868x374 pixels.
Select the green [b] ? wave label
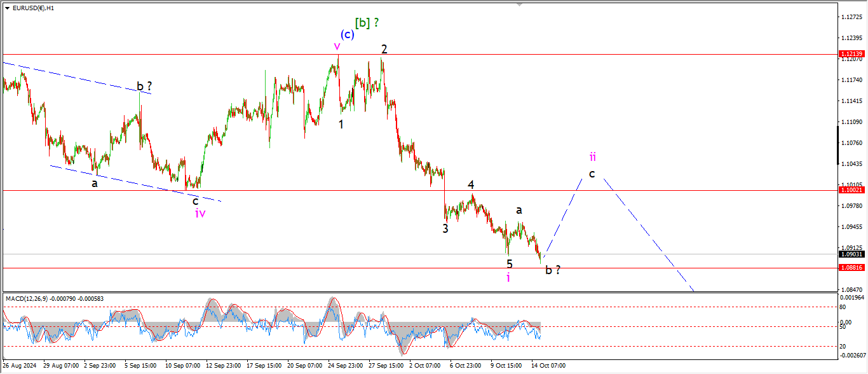(x=367, y=23)
